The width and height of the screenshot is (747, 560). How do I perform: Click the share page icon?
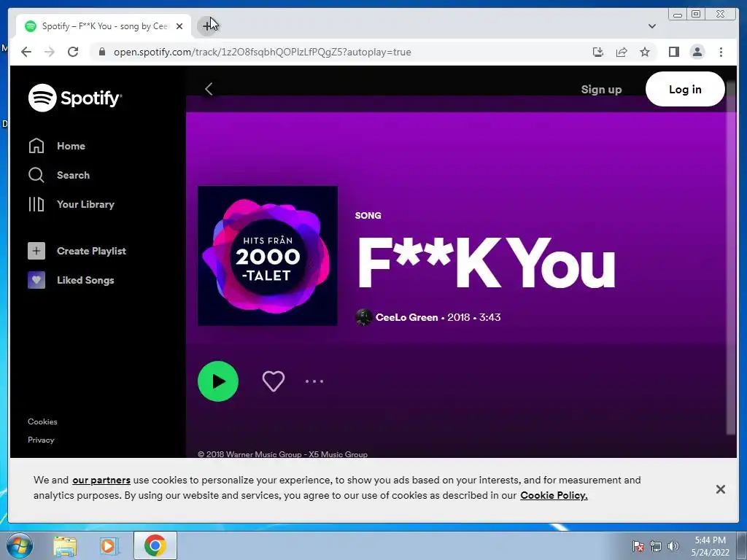[622, 52]
